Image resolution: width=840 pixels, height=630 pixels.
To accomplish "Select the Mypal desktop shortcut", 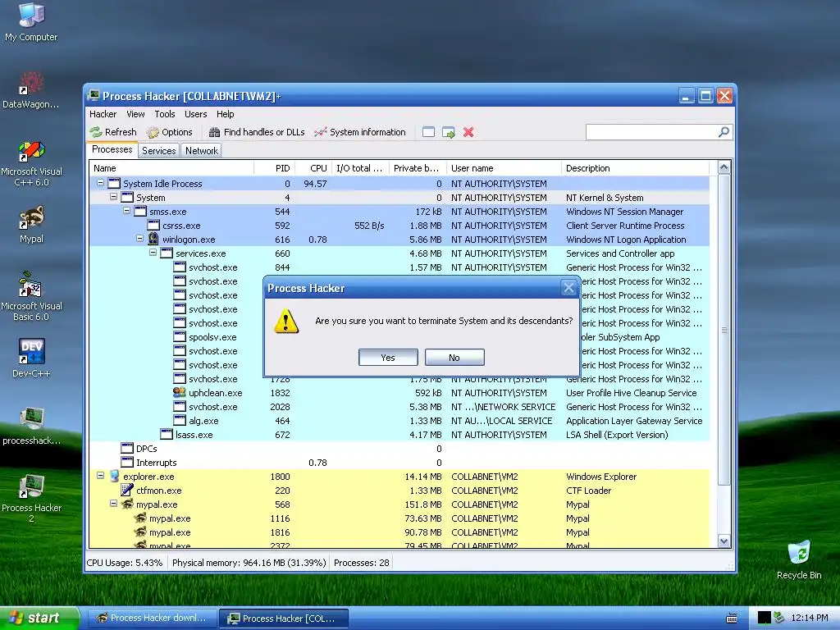I will 31,225.
